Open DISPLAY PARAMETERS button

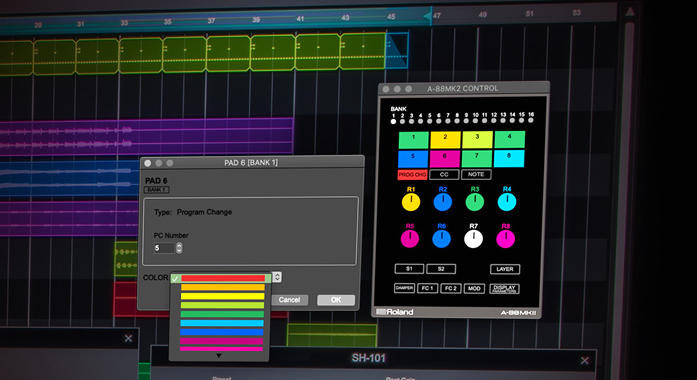click(504, 289)
